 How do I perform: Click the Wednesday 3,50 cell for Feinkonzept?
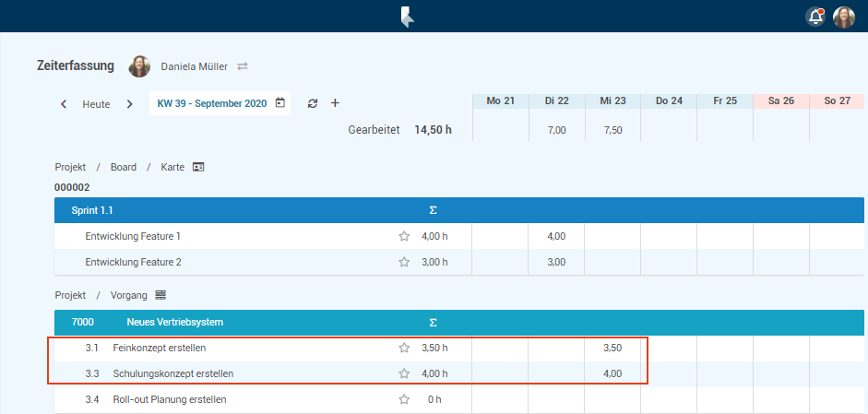click(x=612, y=349)
